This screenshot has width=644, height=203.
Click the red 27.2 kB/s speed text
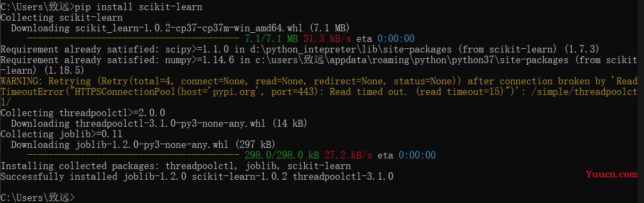(x=348, y=155)
